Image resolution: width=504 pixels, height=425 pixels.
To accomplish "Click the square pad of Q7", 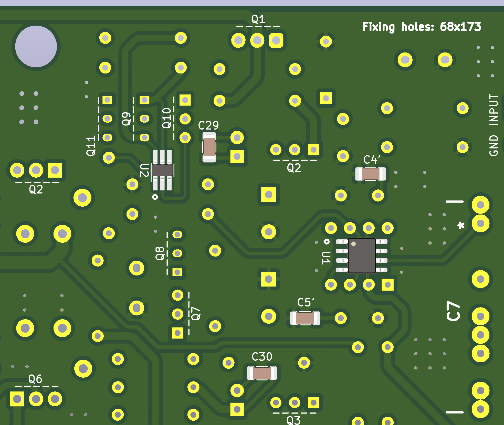I will [177, 333].
